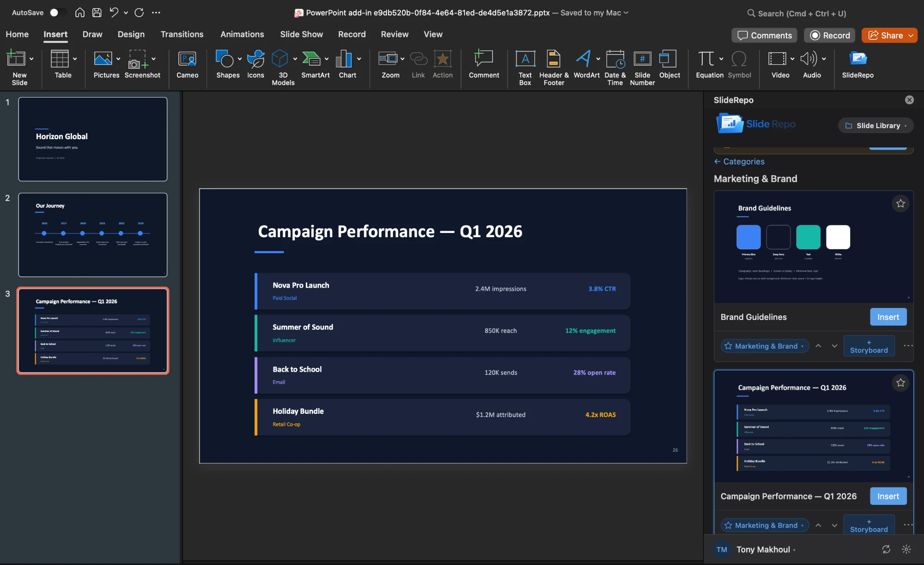Open SlideRepo settings gear
Screen dimensions: 924x565
click(x=906, y=549)
